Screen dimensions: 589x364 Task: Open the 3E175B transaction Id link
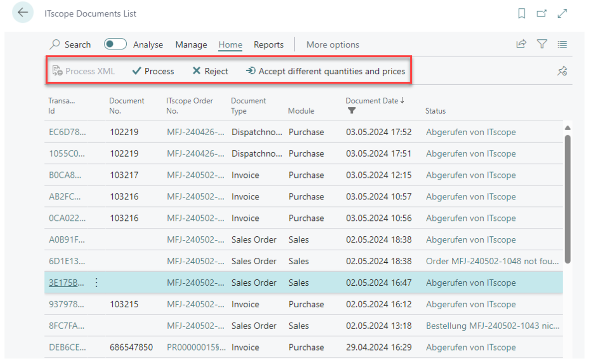click(x=63, y=283)
